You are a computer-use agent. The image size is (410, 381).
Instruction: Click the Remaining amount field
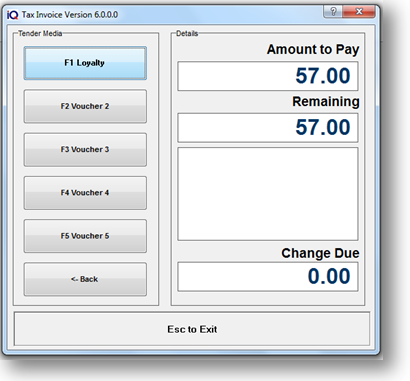point(268,128)
